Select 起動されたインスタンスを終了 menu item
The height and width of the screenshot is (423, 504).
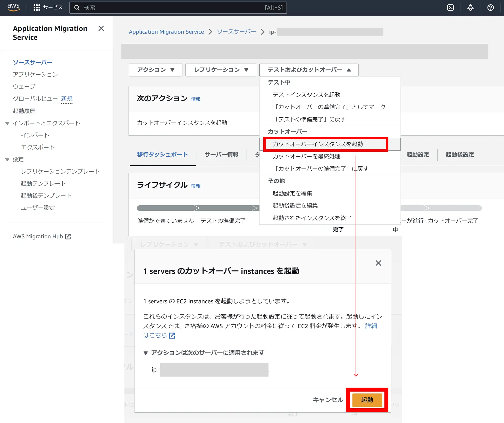pos(330,218)
